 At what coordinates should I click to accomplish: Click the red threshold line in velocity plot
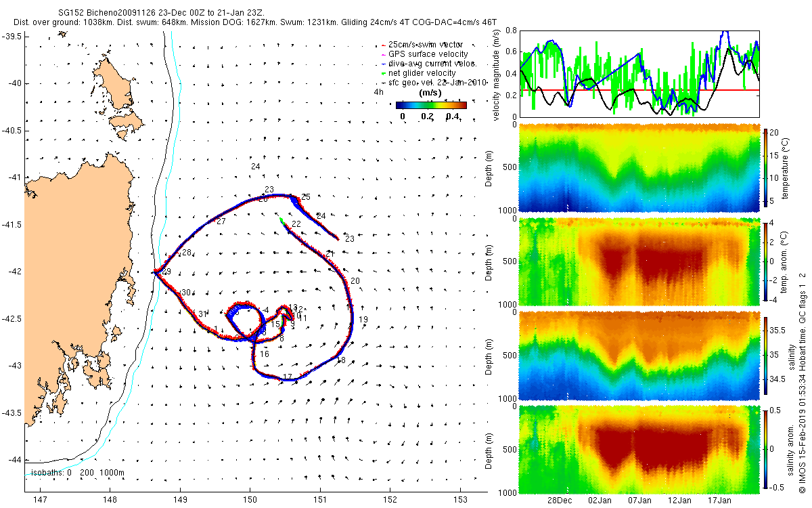639,90
